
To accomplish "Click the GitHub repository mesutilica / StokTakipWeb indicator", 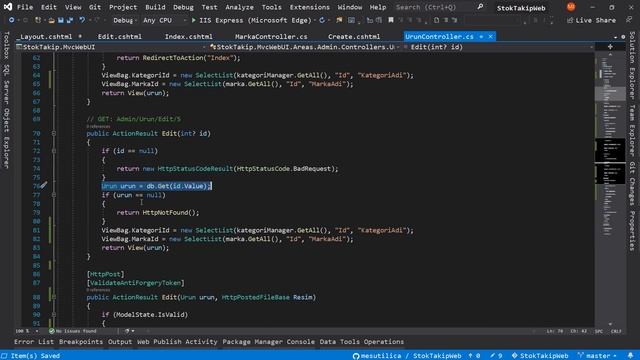I will [407, 356].
